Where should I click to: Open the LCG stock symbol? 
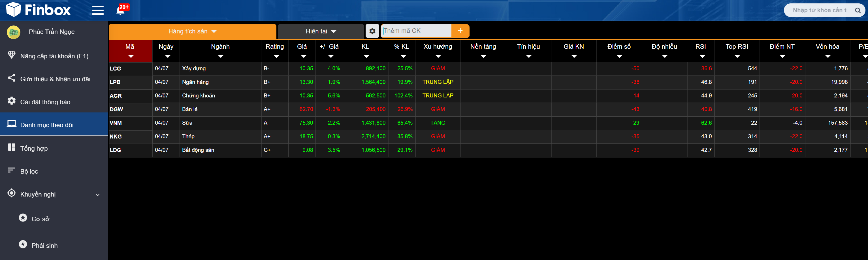tap(115, 68)
